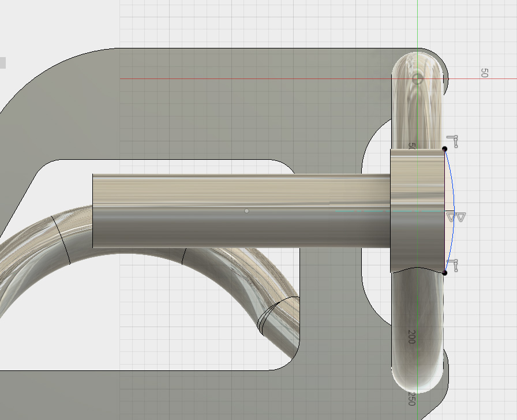Screen dimensions: 517x420
Task: Select the lower tangent constraint glyph by the arc
Action: tap(453, 264)
